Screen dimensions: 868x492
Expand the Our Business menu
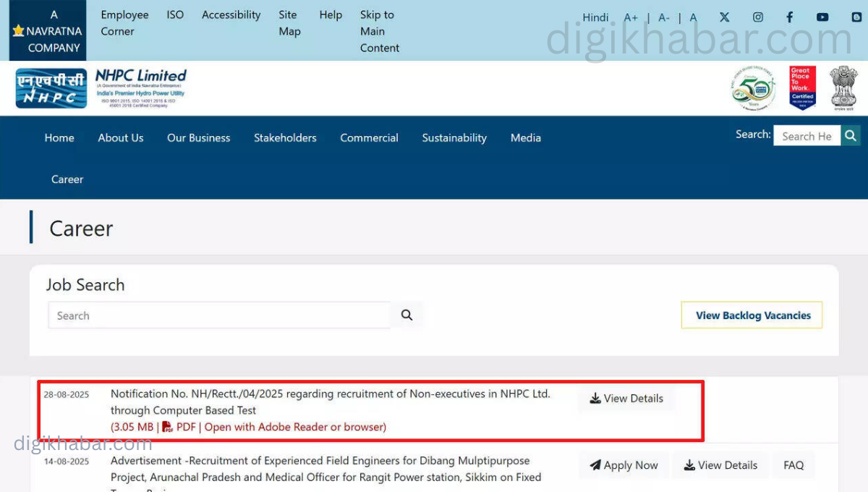[198, 137]
